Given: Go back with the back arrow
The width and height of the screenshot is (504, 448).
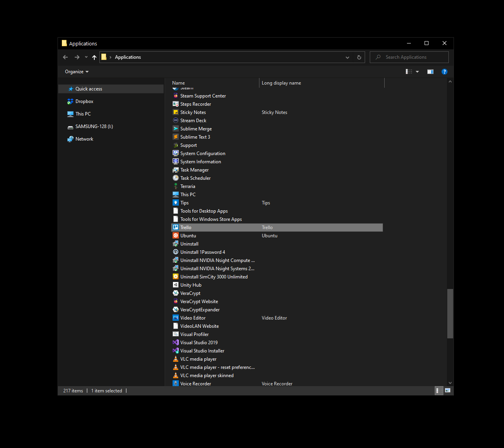Looking at the screenshot, I should pos(65,57).
